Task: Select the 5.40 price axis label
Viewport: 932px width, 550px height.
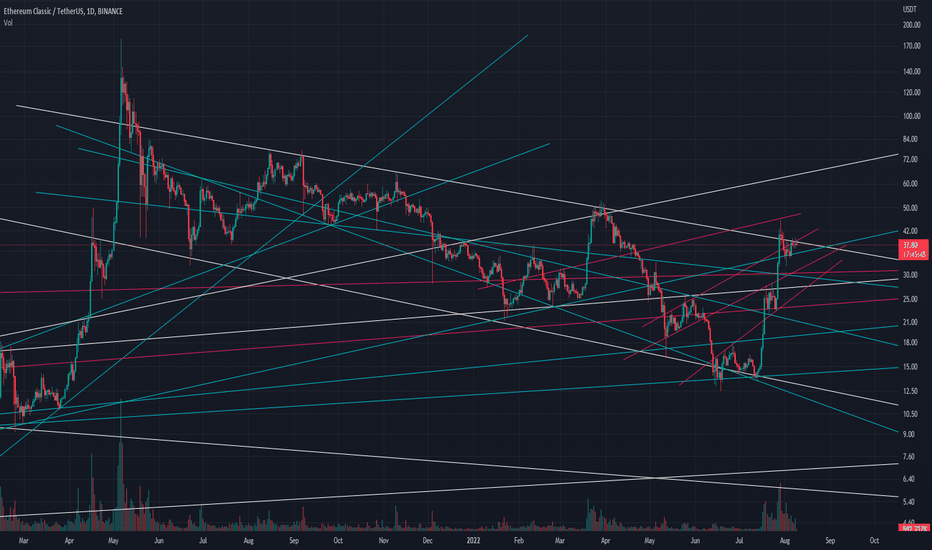Action: click(908, 502)
